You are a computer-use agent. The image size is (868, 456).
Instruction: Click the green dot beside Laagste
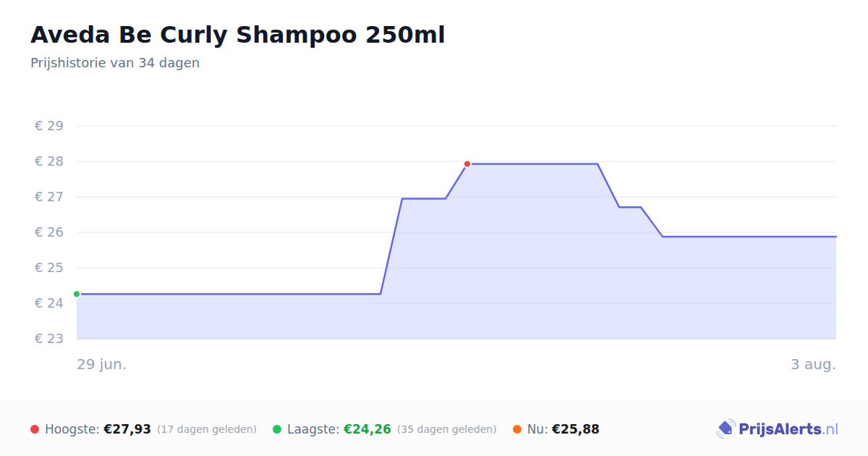point(277,430)
